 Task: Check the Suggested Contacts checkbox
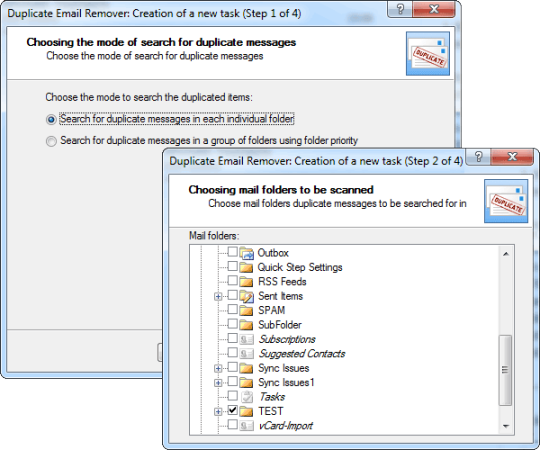click(232, 353)
